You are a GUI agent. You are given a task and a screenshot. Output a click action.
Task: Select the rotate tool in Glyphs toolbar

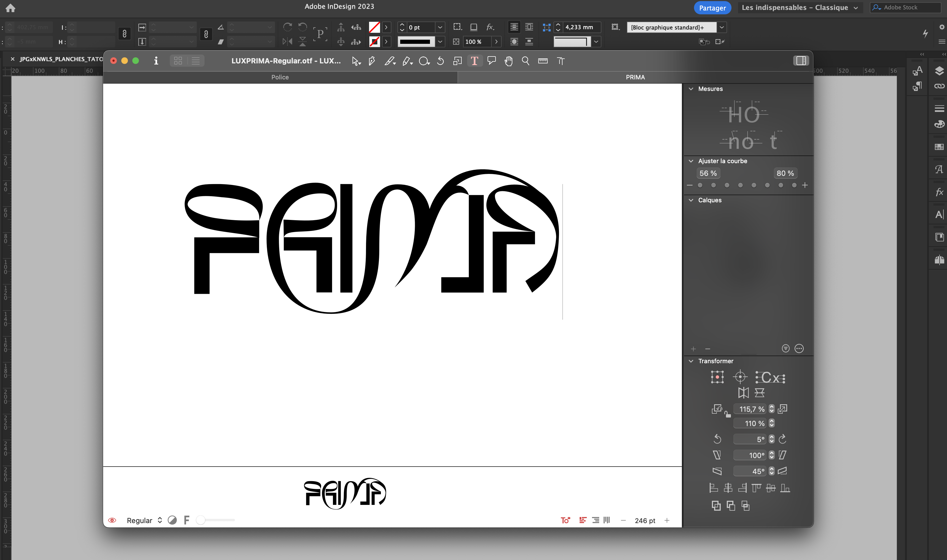pos(440,61)
